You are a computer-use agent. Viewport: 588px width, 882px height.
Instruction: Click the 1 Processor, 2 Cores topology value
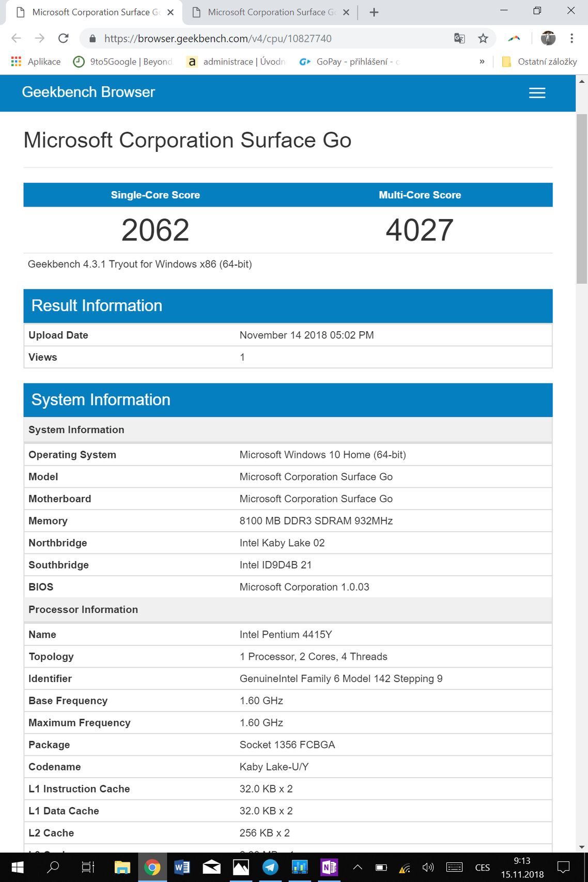[x=313, y=657]
